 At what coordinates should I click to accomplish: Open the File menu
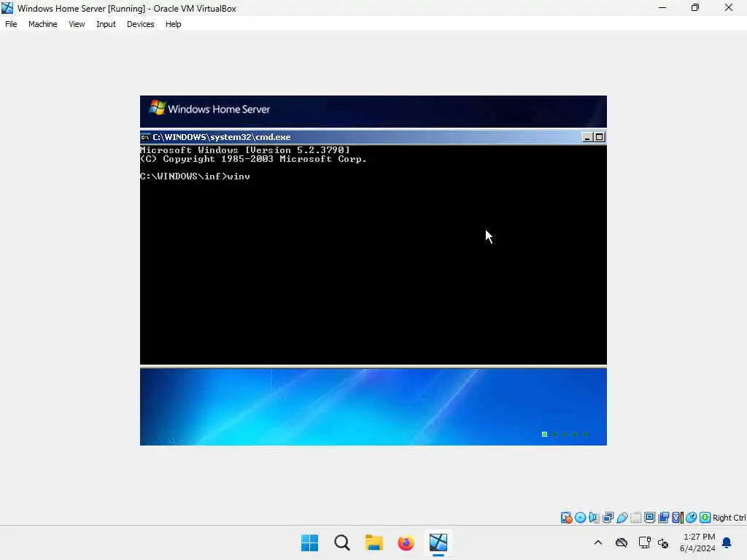(11, 24)
